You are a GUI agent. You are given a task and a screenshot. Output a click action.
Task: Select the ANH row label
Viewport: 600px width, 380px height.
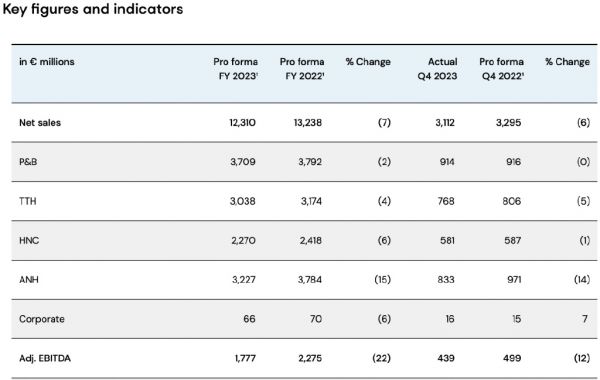pyautogui.click(x=29, y=280)
